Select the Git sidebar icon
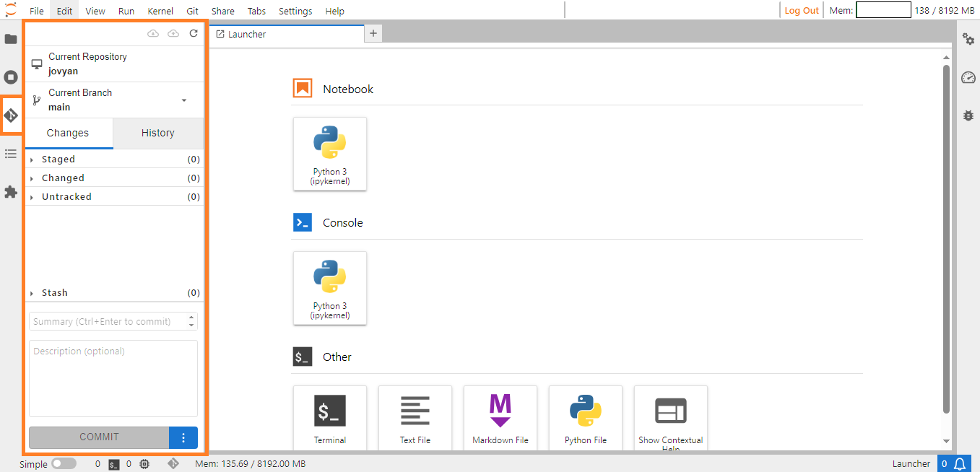980x472 pixels. [11, 115]
